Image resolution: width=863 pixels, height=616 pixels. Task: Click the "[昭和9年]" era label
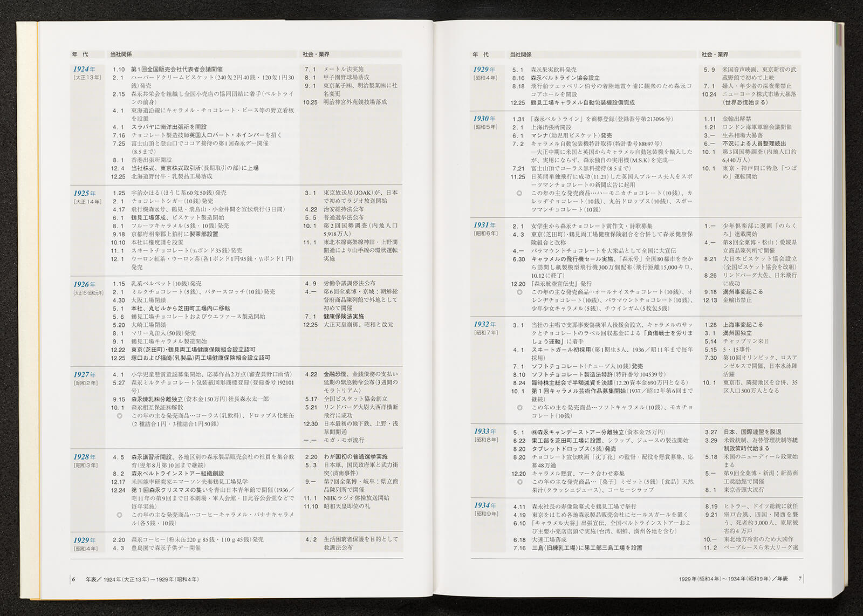click(x=486, y=514)
